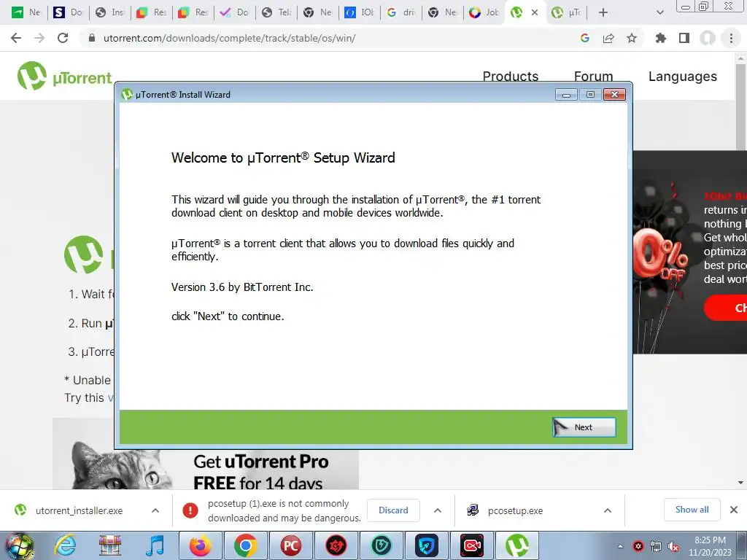Click the page's vertical scrollbar down arrow

point(740,483)
